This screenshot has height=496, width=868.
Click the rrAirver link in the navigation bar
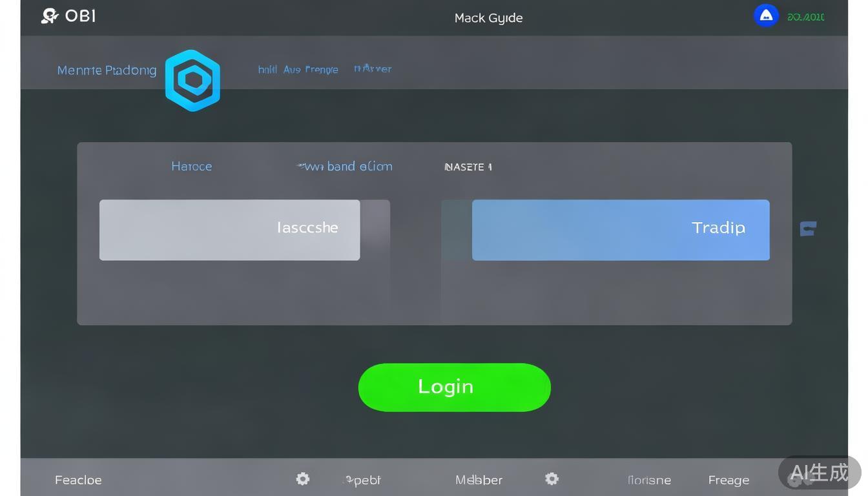click(373, 68)
